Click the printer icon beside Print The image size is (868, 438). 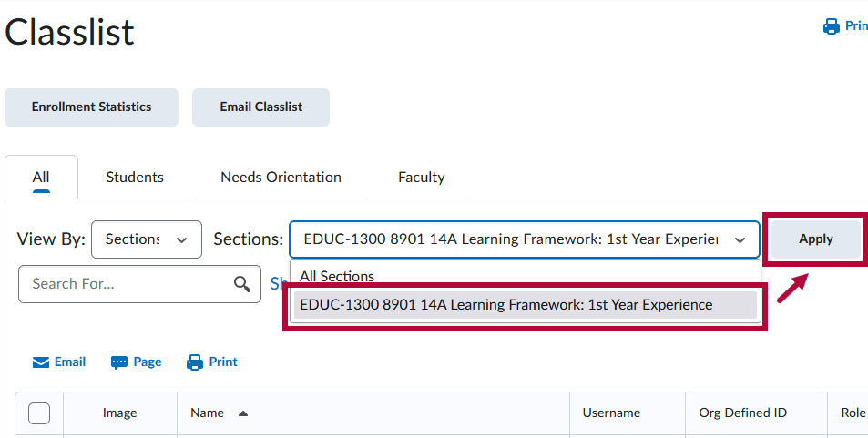(195, 362)
